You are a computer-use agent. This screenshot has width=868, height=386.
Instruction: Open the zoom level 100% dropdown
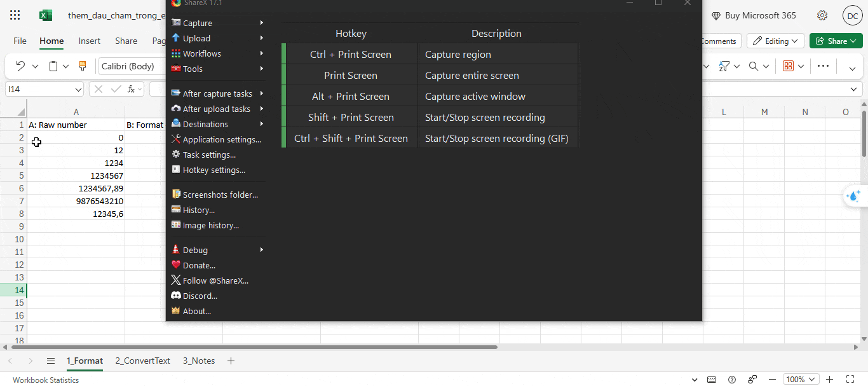[801, 380]
